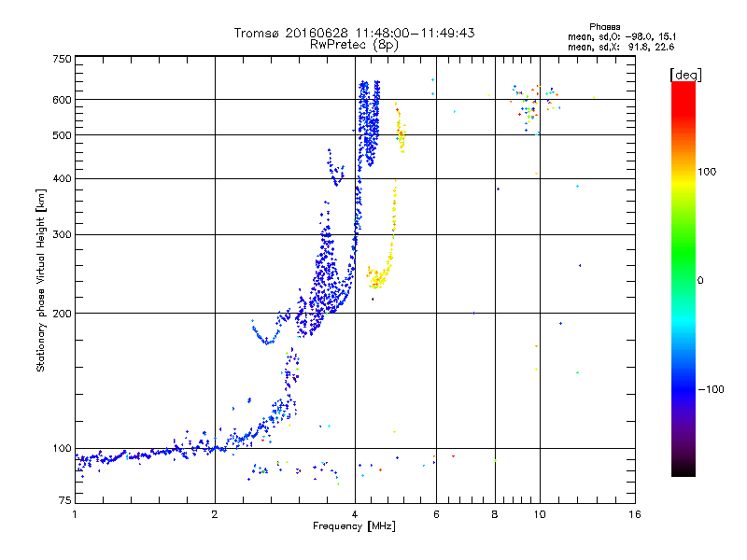Click the colorbar tick label '-100'

coord(711,389)
